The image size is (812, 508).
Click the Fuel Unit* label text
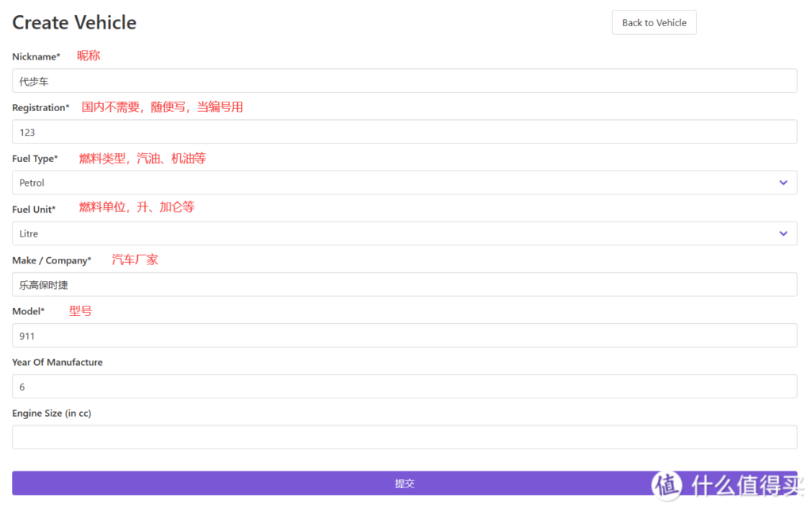point(34,210)
